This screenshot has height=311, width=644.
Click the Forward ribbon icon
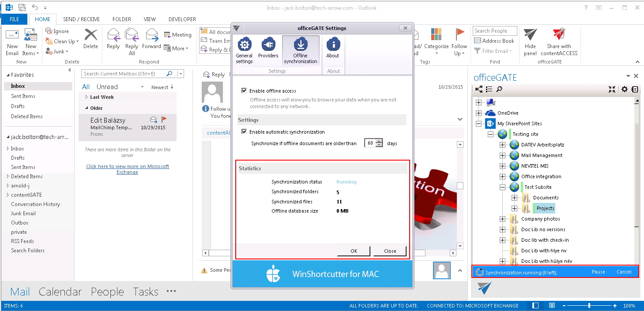[x=151, y=35]
